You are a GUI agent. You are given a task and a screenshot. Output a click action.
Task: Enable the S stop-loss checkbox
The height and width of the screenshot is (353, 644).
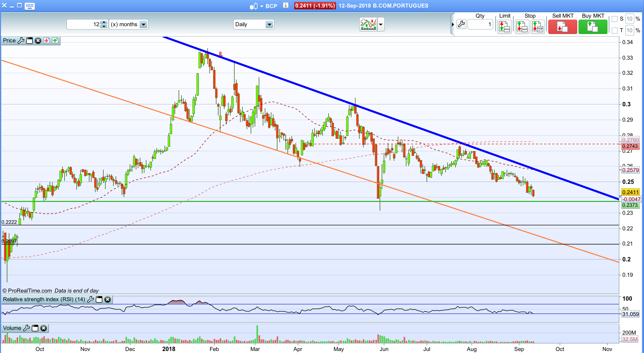pyautogui.click(x=614, y=19)
